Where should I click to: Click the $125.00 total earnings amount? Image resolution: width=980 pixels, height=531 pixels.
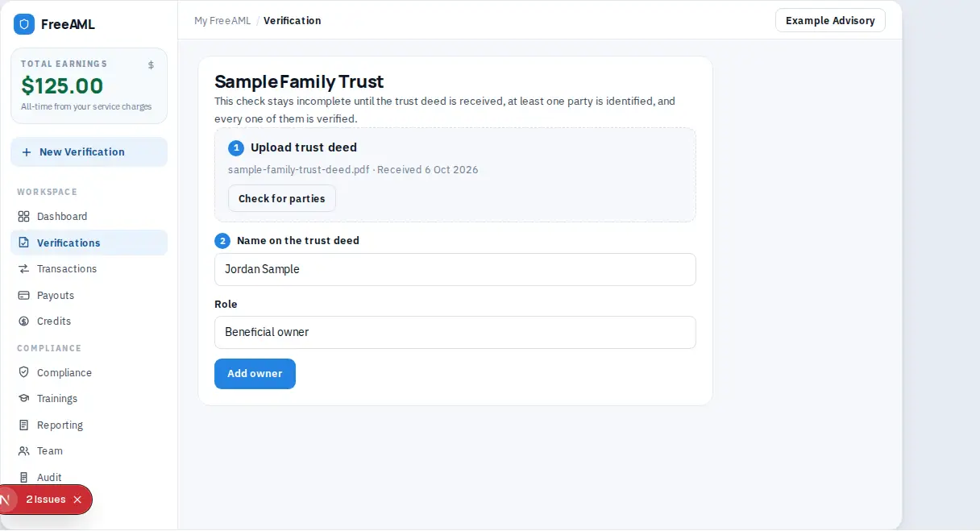tap(62, 86)
